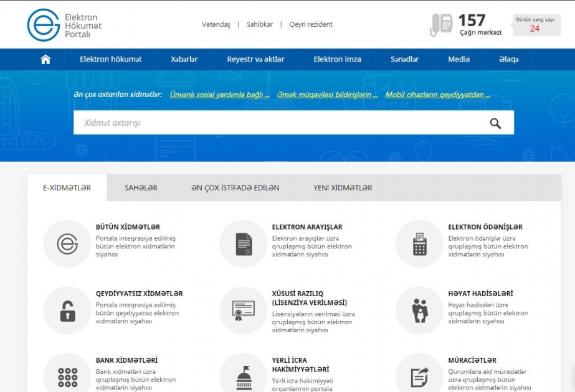Click 'Ən çox axtarılan xidmətlər:' label
The width and height of the screenshot is (575, 392).
[x=118, y=95]
